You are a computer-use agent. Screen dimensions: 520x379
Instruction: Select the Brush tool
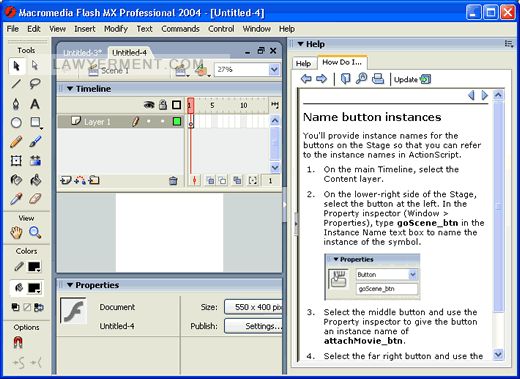[x=35, y=142]
